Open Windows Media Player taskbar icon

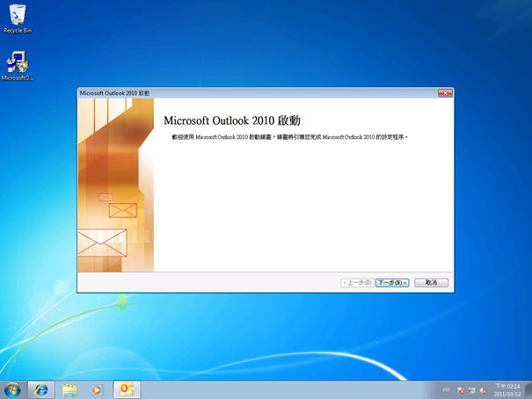coord(97,390)
